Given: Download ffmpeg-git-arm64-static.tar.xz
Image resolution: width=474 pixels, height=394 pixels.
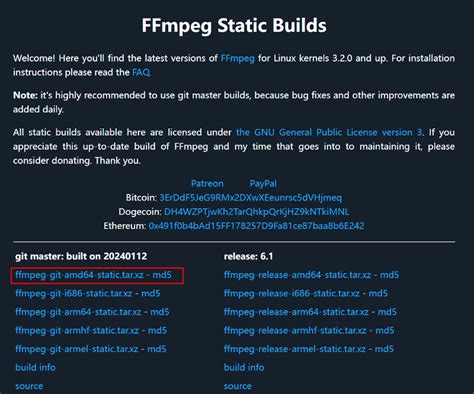Looking at the screenshot, I should 78,312.
